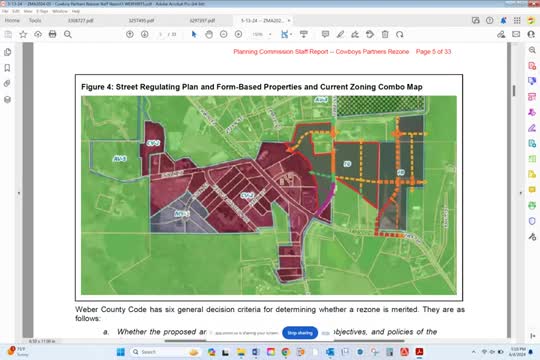Click the help question mark icon
Viewport: 540px width, 360px height.
[x=489, y=20]
